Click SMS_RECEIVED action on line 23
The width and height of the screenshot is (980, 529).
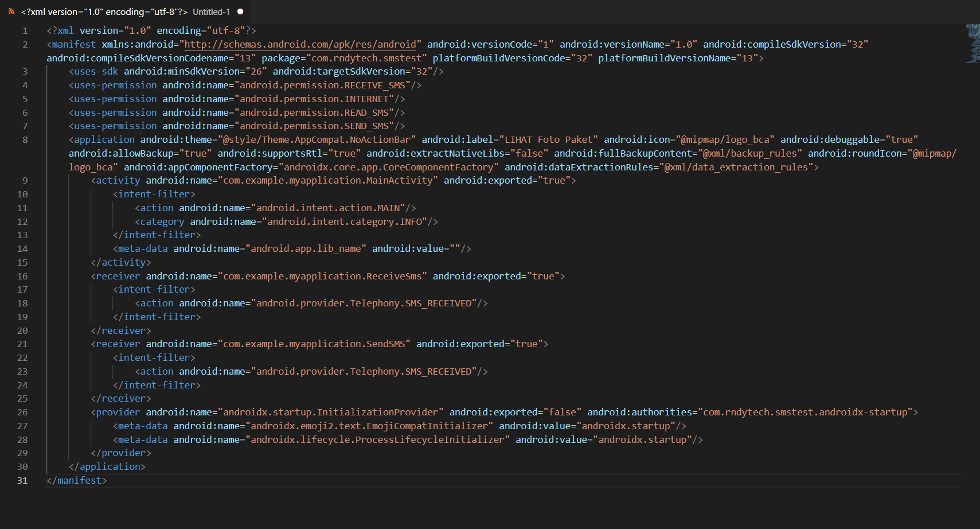coord(364,371)
